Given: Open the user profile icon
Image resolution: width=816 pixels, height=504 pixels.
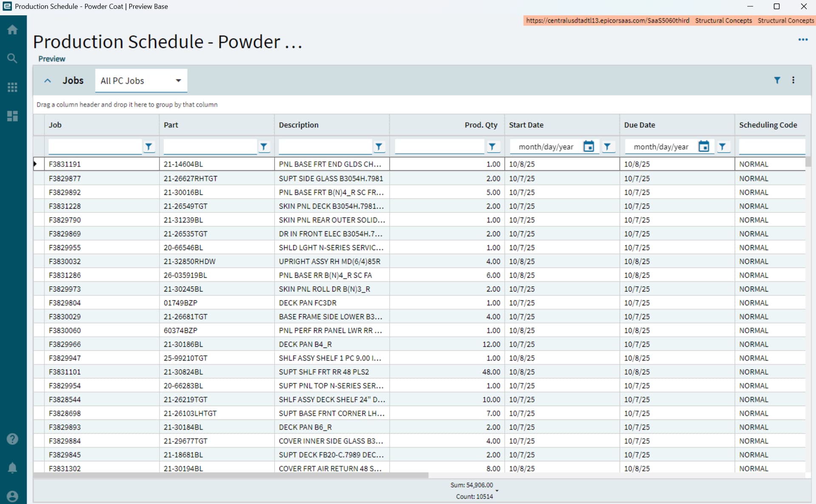Looking at the screenshot, I should click(x=13, y=496).
